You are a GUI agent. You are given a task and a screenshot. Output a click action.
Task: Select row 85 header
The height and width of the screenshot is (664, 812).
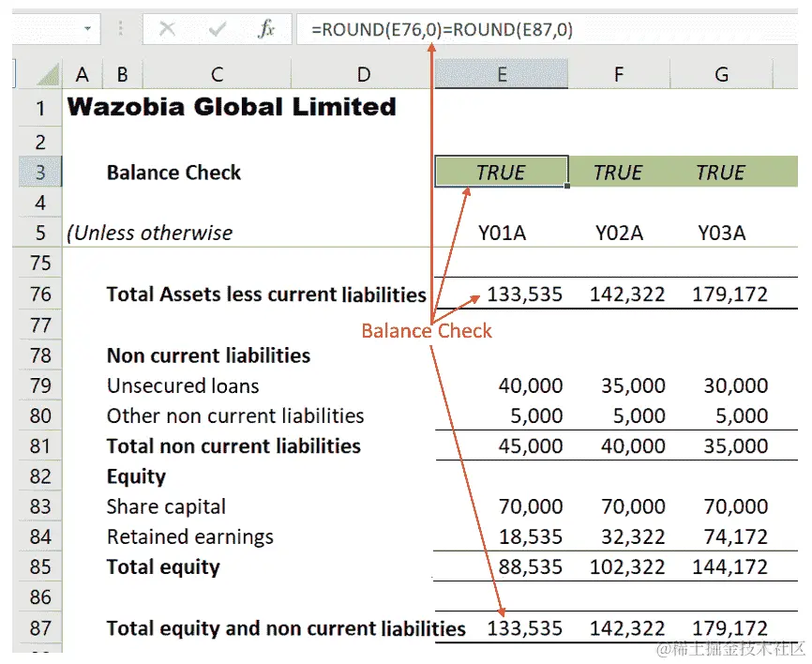coord(40,566)
